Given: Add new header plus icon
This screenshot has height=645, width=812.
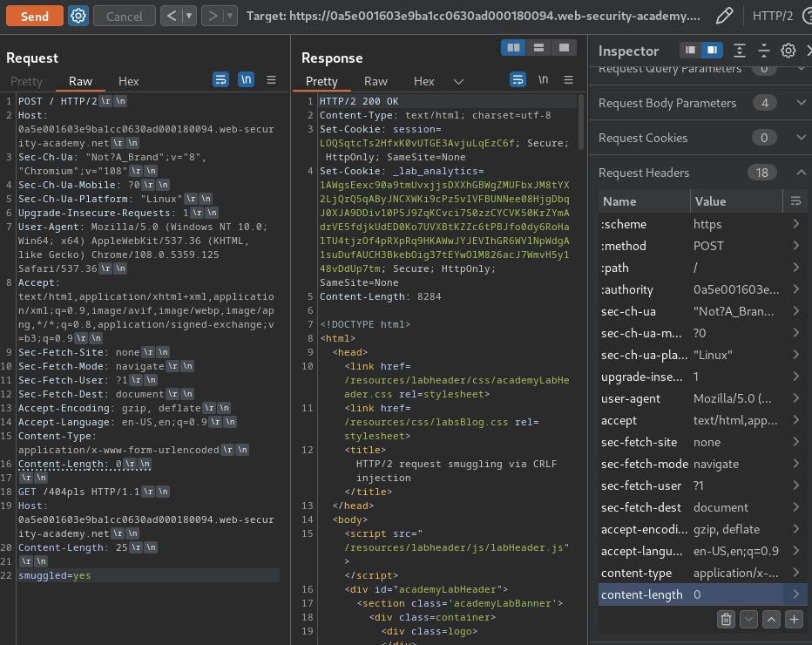Looking at the screenshot, I should pyautogui.click(x=794, y=619).
